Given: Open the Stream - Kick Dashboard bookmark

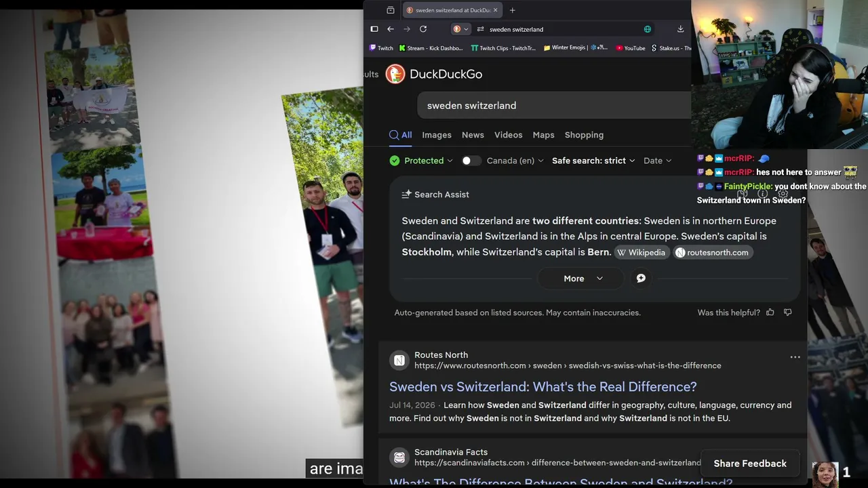Looking at the screenshot, I should (431, 48).
